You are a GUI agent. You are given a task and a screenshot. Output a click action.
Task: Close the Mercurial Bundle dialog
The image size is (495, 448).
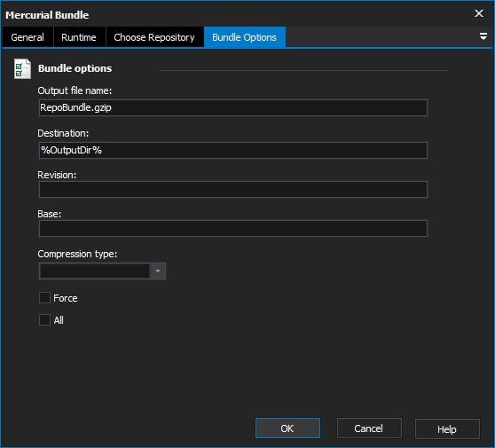coord(479,13)
